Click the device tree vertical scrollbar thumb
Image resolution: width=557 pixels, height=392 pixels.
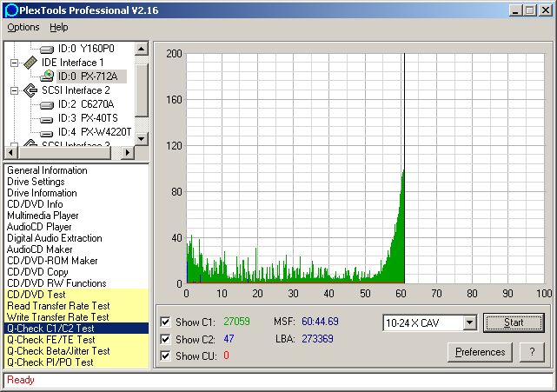[142, 90]
